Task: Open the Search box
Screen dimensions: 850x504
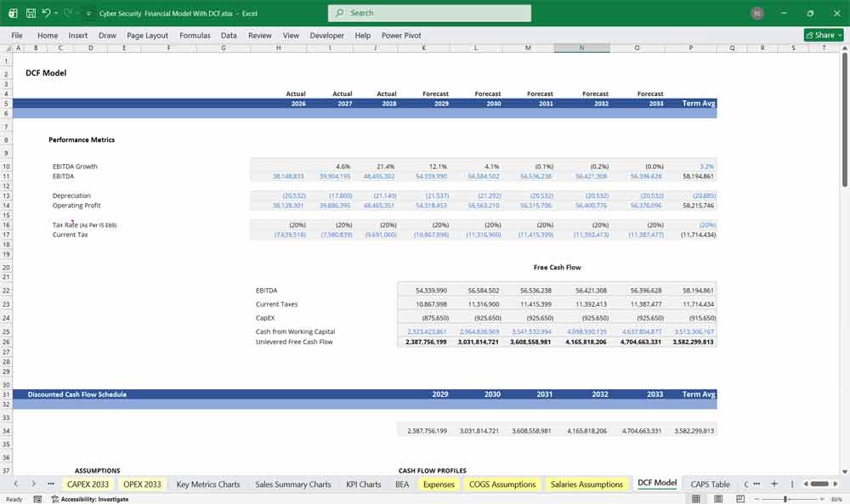Action: 429,13
